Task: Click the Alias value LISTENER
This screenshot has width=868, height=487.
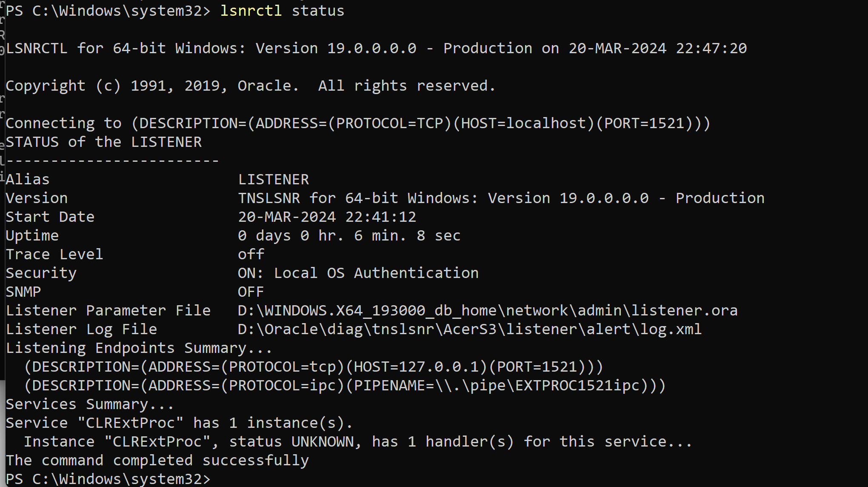Action: 273,180
